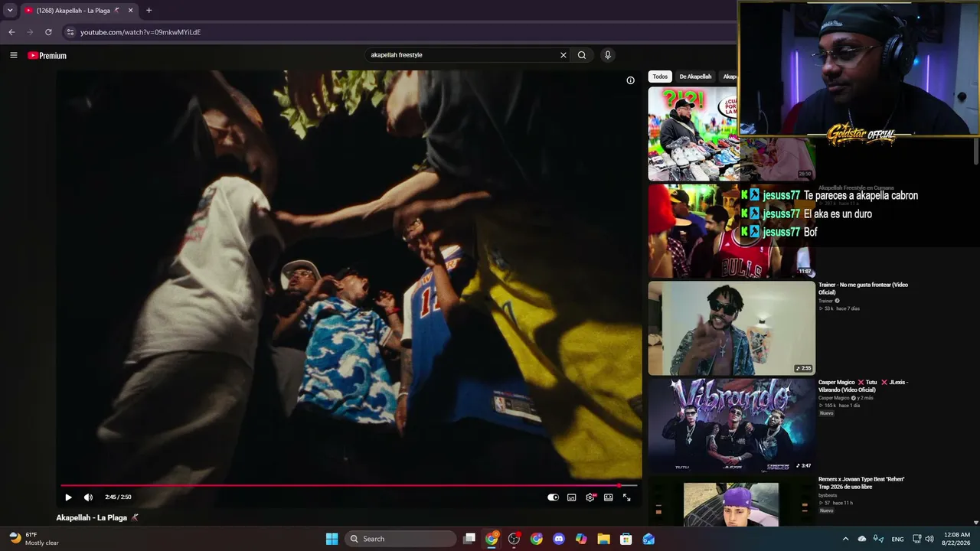Submit search with magnifier button
Screen dimensions: 980x551
(582, 55)
